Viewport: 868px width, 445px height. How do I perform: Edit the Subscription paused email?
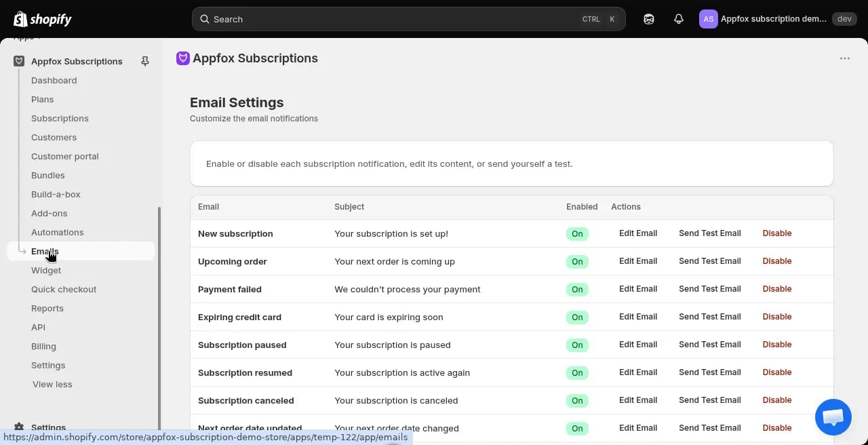click(638, 345)
